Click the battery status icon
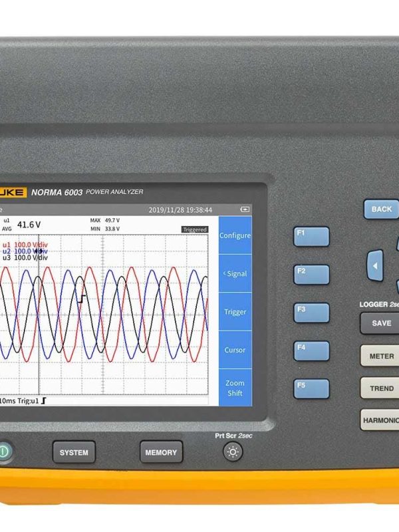399x532 pixels. 245,209
